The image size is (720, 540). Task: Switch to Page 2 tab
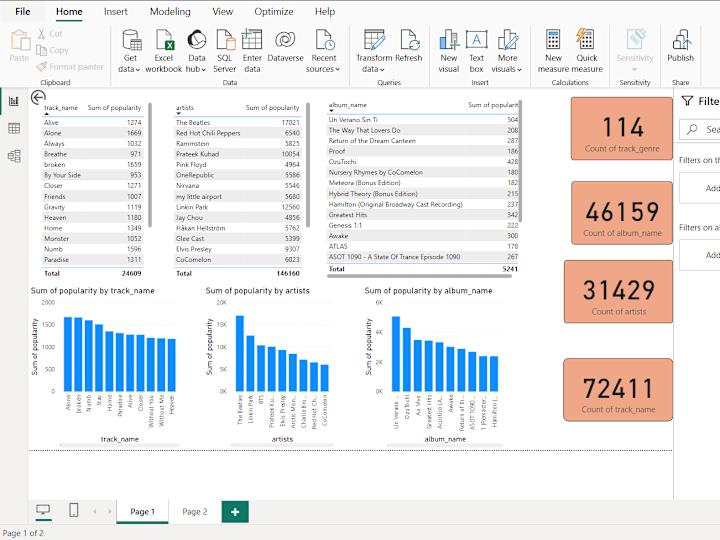(x=195, y=512)
